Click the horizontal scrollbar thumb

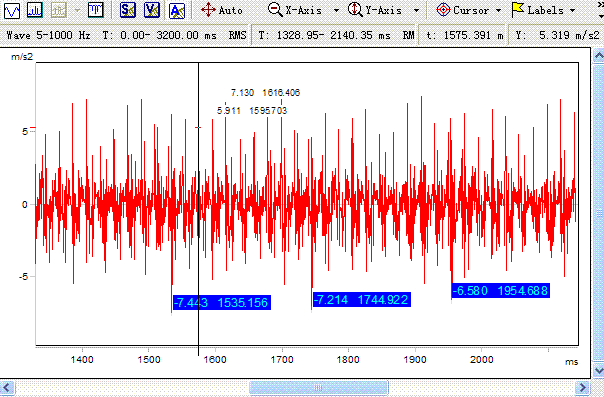pyautogui.click(x=319, y=387)
